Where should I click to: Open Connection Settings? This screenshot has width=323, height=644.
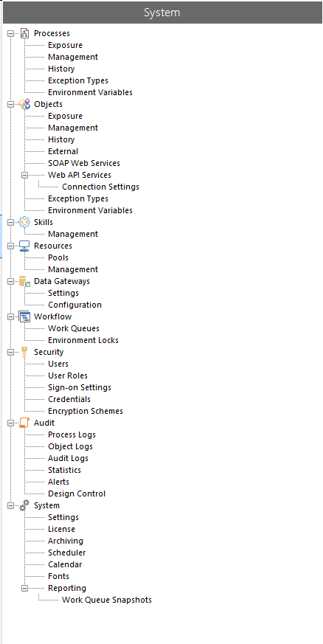[x=100, y=187]
